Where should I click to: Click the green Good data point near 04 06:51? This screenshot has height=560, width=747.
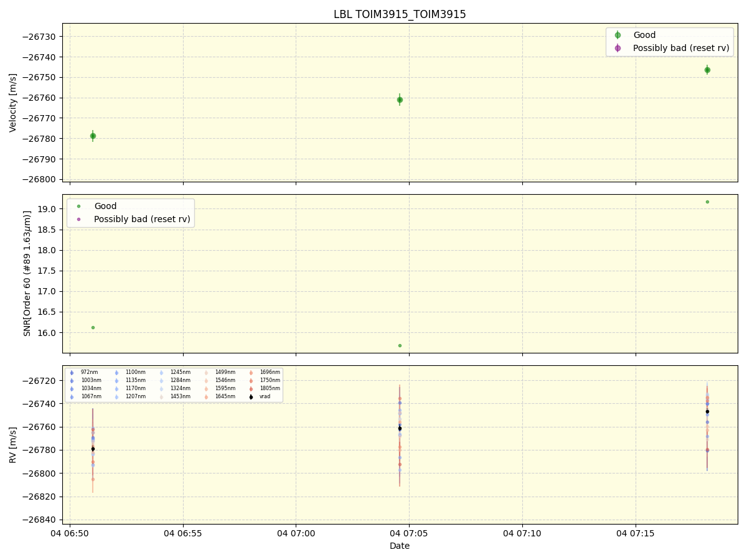[x=93, y=134]
